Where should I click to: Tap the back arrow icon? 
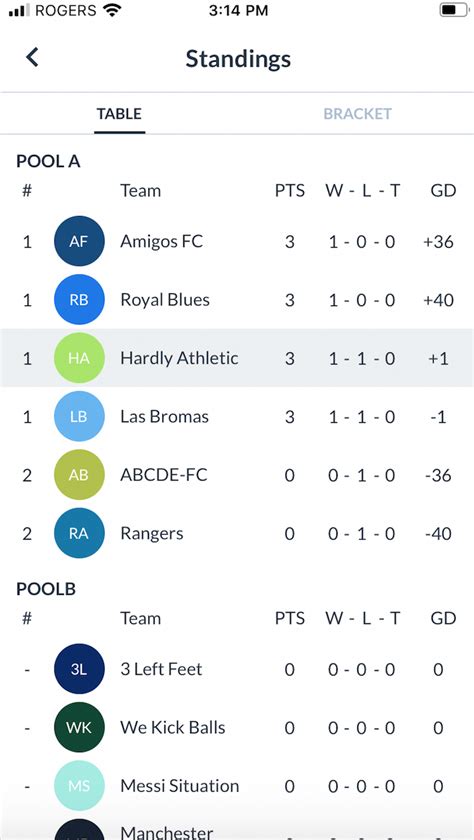point(32,57)
